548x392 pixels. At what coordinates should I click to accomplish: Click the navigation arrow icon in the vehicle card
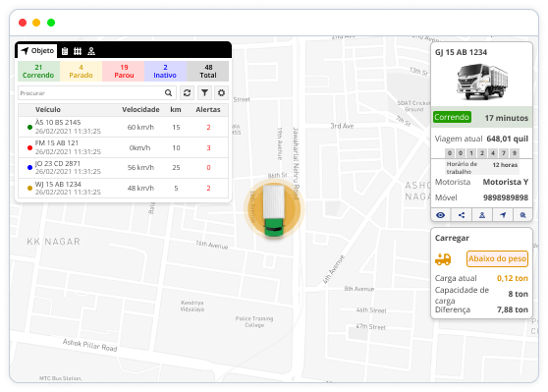503,215
